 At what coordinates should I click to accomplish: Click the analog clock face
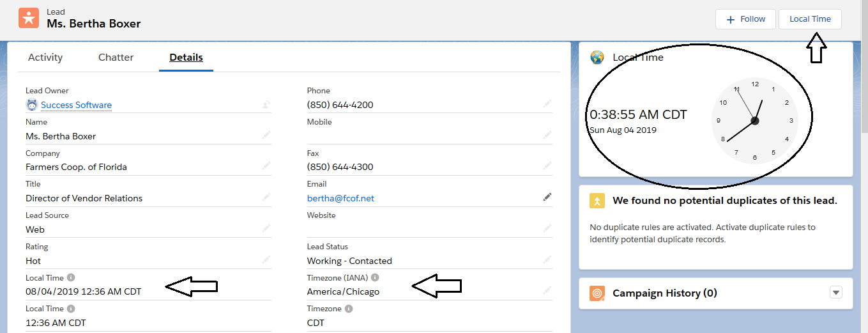[x=755, y=120]
